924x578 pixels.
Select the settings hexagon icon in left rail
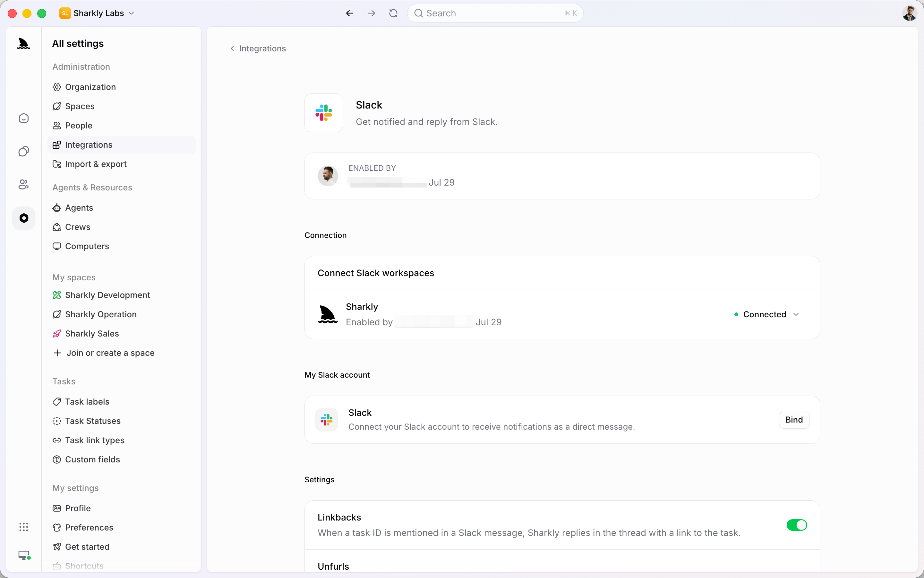point(24,218)
